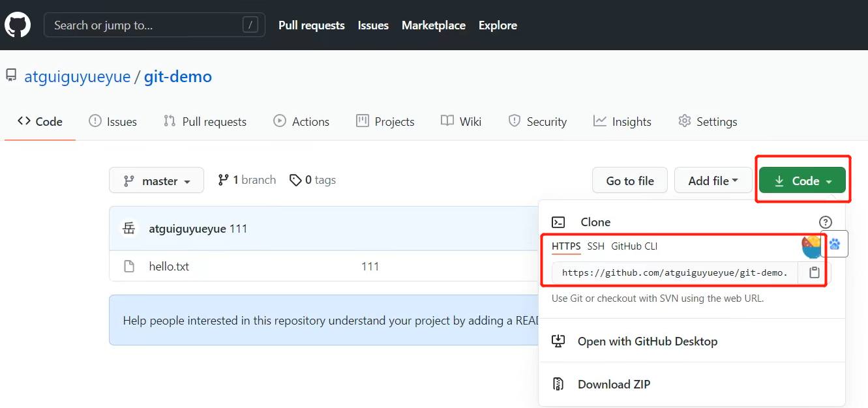Image resolution: width=868 pixels, height=408 pixels.
Task: Click the slash shortcut key icon
Action: (x=250, y=25)
